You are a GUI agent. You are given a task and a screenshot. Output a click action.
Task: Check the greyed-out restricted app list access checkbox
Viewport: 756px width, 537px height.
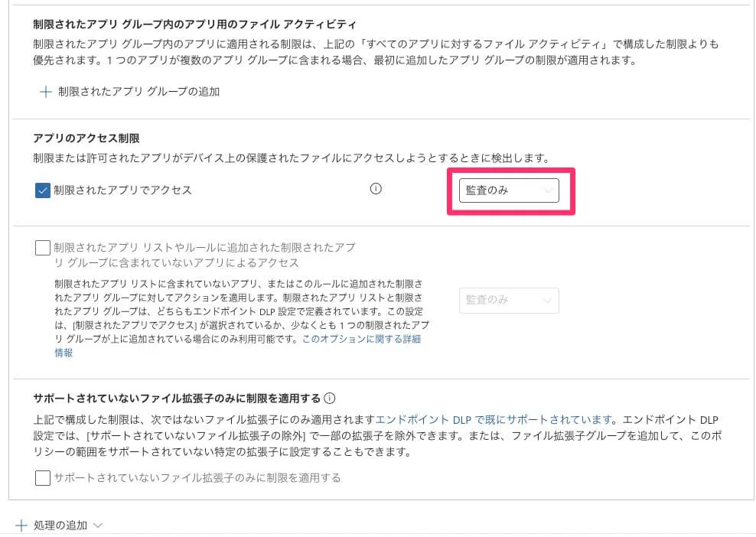43,249
